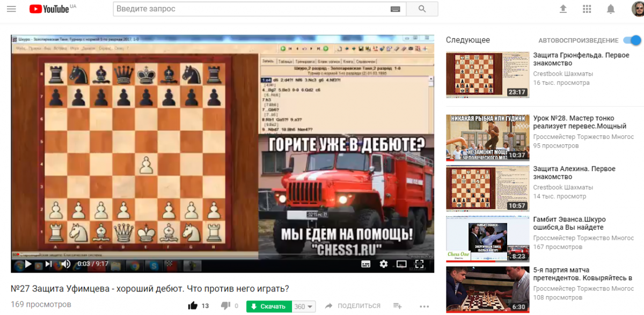
Task: Open the notifications bell
Action: tap(611, 9)
